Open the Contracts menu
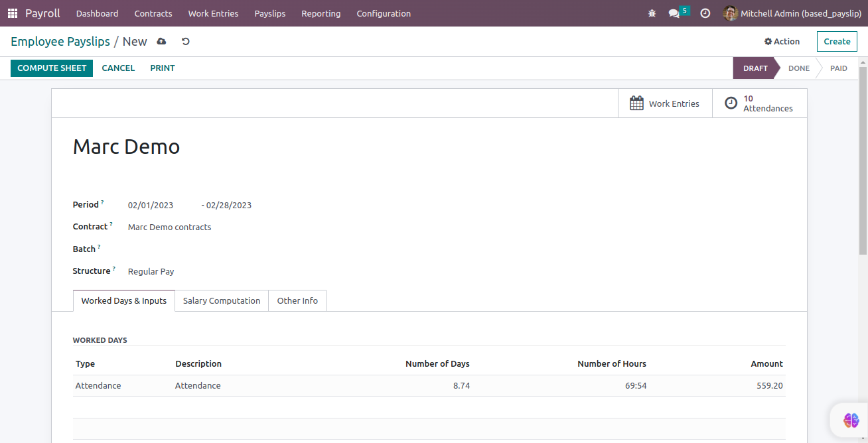 click(153, 13)
